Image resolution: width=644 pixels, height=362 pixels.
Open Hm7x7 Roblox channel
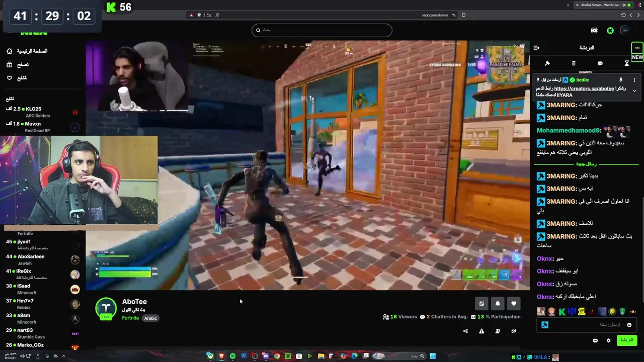[x=43, y=304]
